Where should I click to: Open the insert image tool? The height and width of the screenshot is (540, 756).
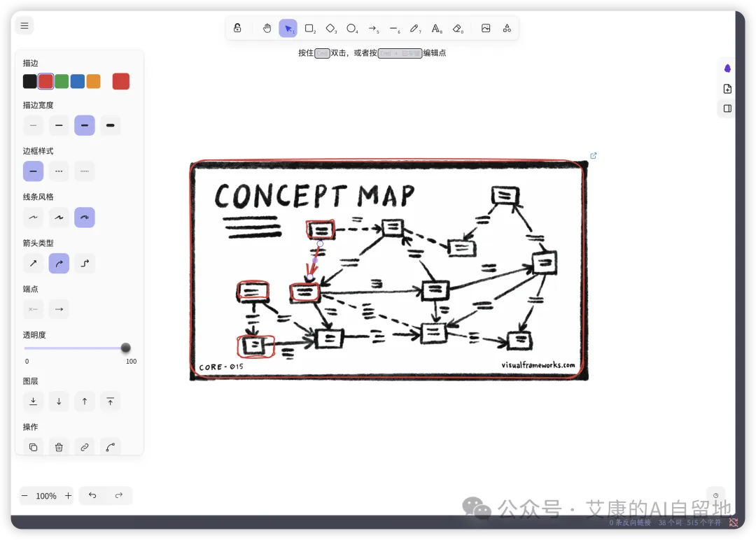(x=486, y=29)
